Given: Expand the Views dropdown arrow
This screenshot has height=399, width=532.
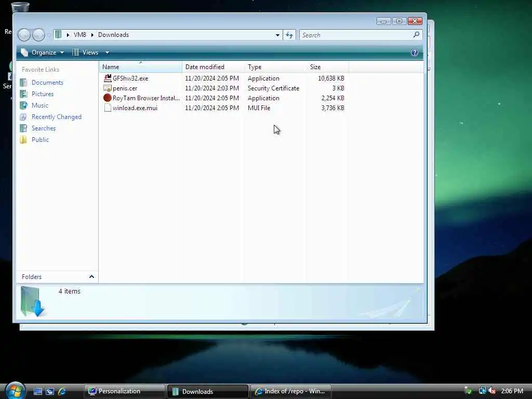Looking at the screenshot, I should [x=107, y=52].
